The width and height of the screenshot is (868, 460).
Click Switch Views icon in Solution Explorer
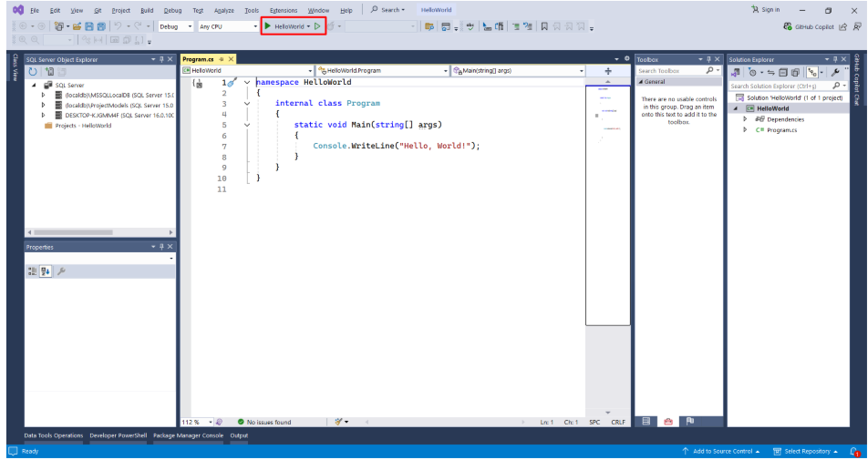point(736,73)
